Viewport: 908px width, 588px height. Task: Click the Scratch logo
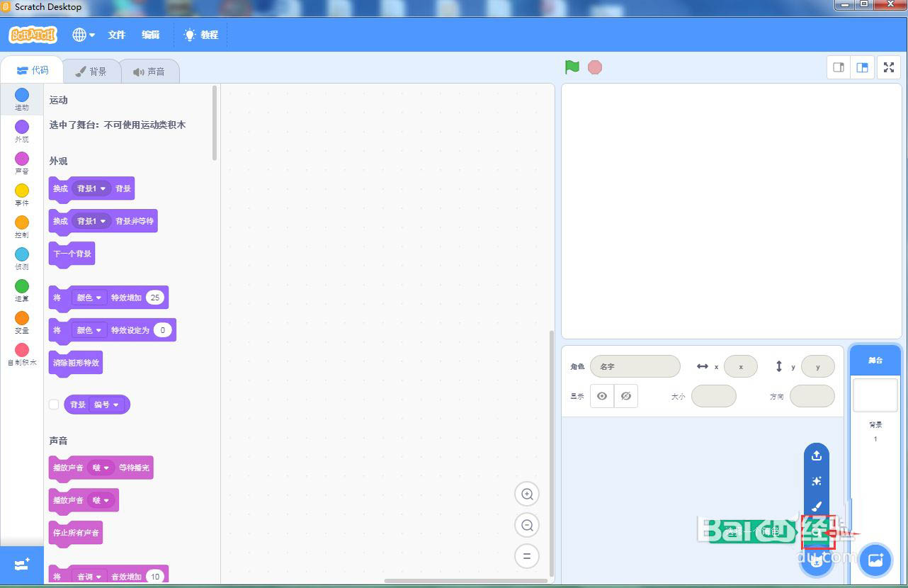click(33, 35)
